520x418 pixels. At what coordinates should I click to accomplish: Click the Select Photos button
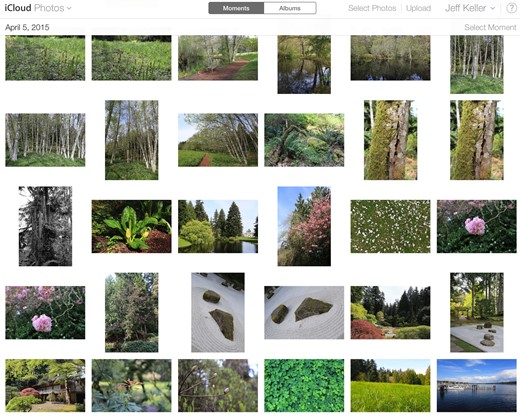coord(372,8)
